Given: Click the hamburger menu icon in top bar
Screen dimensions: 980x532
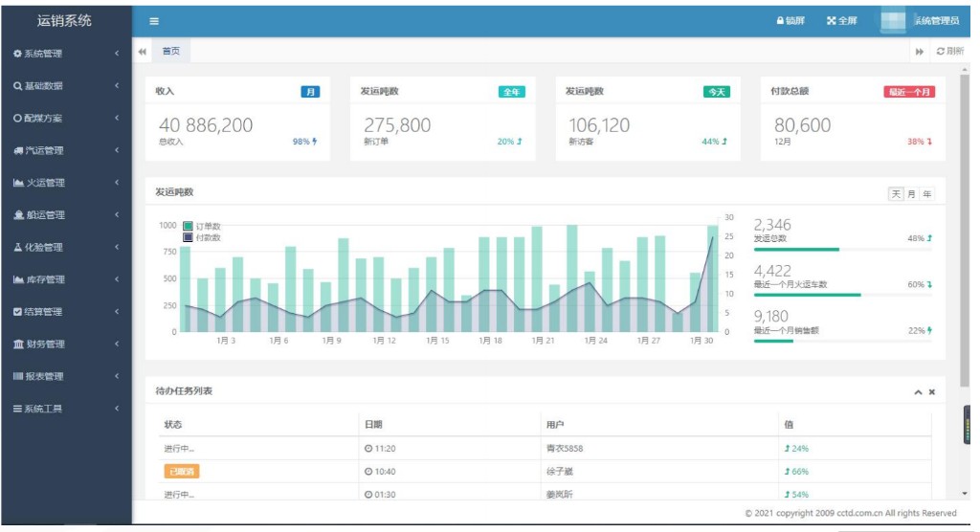Looking at the screenshot, I should (x=154, y=21).
